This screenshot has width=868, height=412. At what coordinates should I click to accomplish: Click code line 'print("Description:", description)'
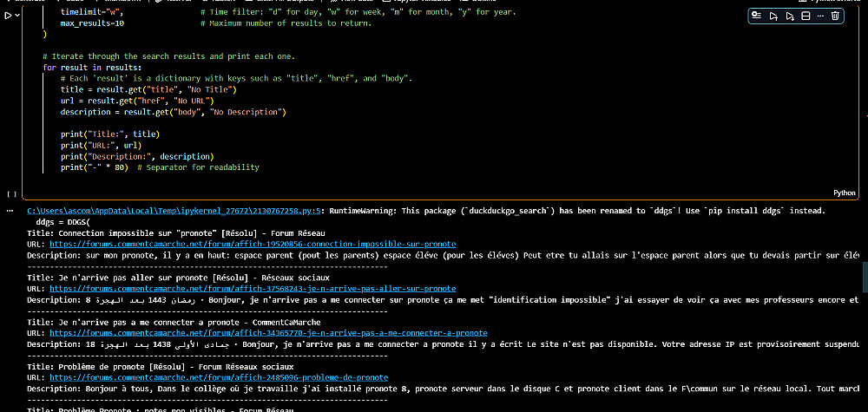point(137,156)
